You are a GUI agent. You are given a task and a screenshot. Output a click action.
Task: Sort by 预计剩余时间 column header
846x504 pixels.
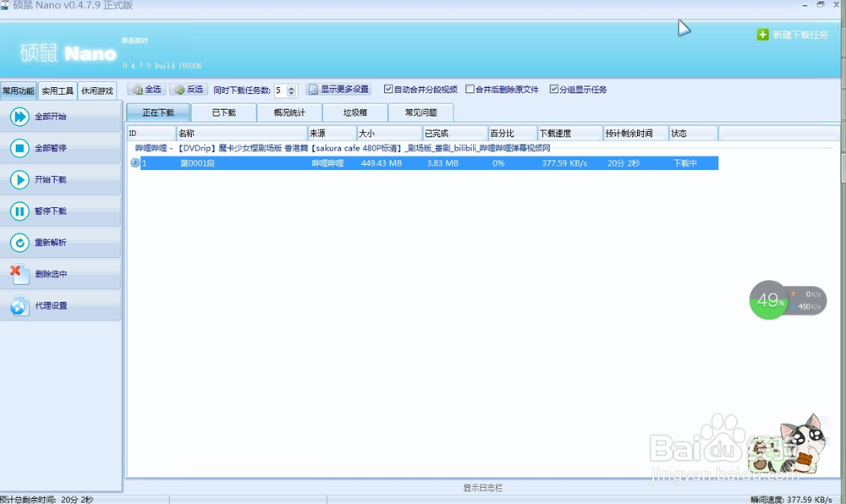pyautogui.click(x=636, y=133)
